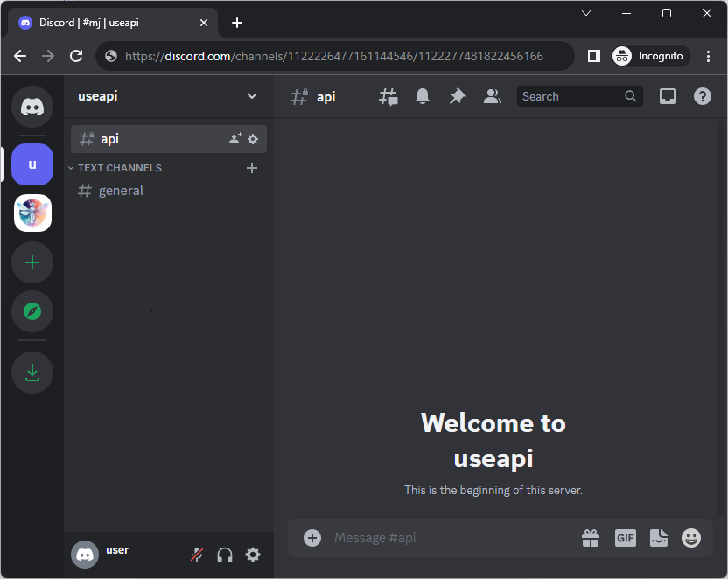Show pinned messages
This screenshot has height=579, width=728.
tap(458, 97)
